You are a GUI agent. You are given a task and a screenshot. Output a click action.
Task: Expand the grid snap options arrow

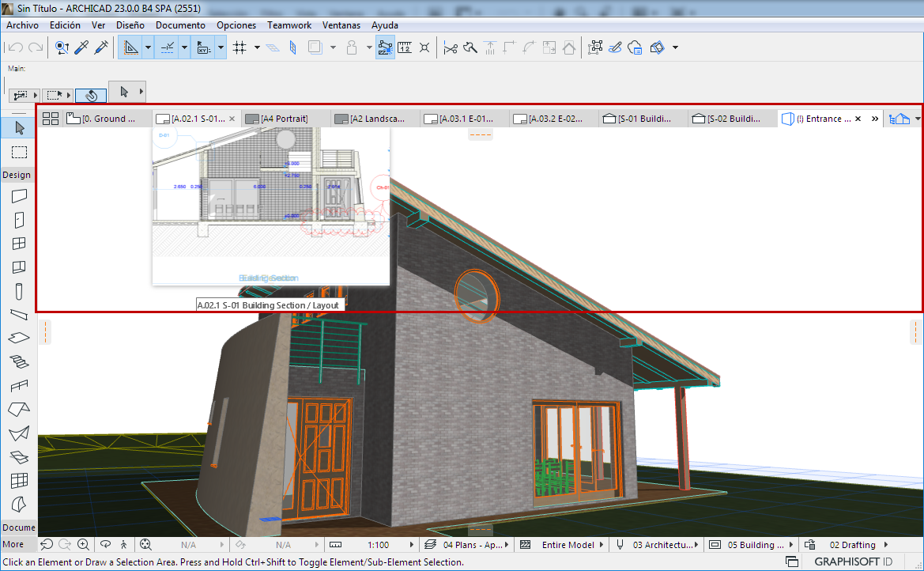(x=257, y=47)
